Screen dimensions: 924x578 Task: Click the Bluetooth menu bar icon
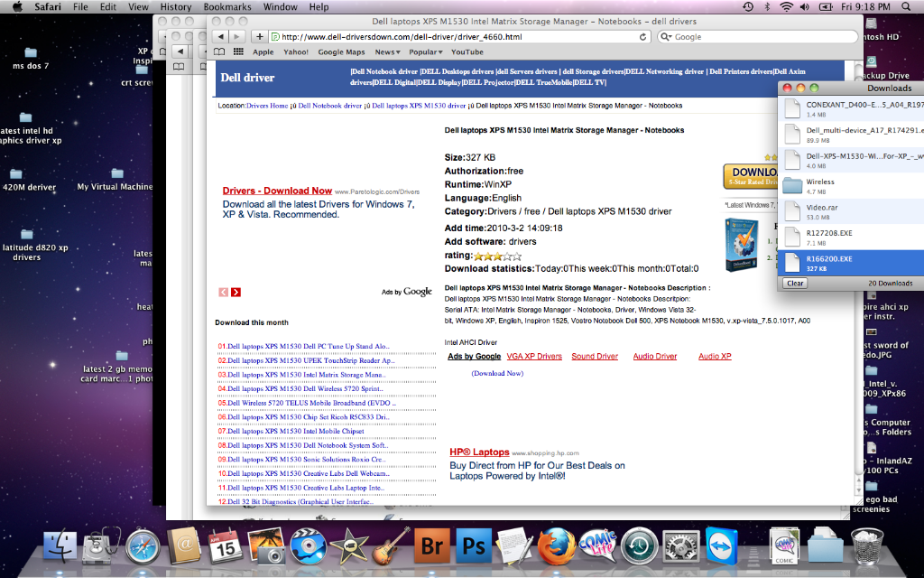(x=767, y=6)
